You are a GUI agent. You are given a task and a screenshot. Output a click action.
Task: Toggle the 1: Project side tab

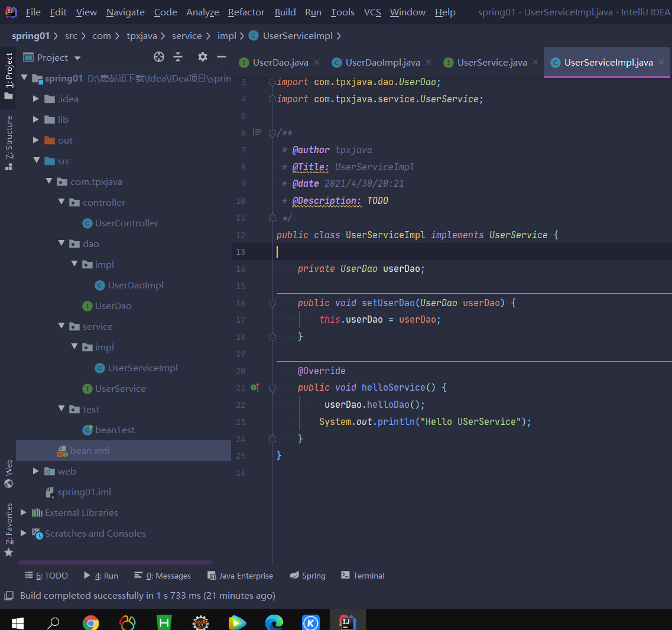[9, 76]
